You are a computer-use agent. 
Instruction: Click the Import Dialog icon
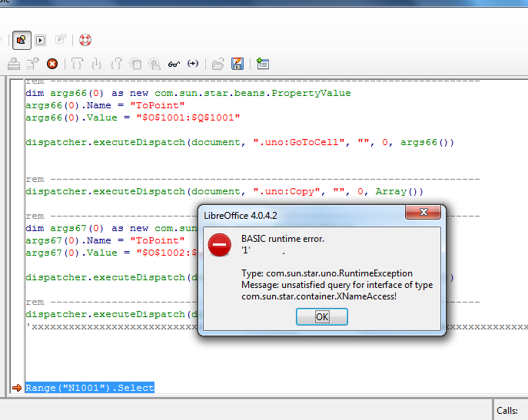(x=263, y=64)
